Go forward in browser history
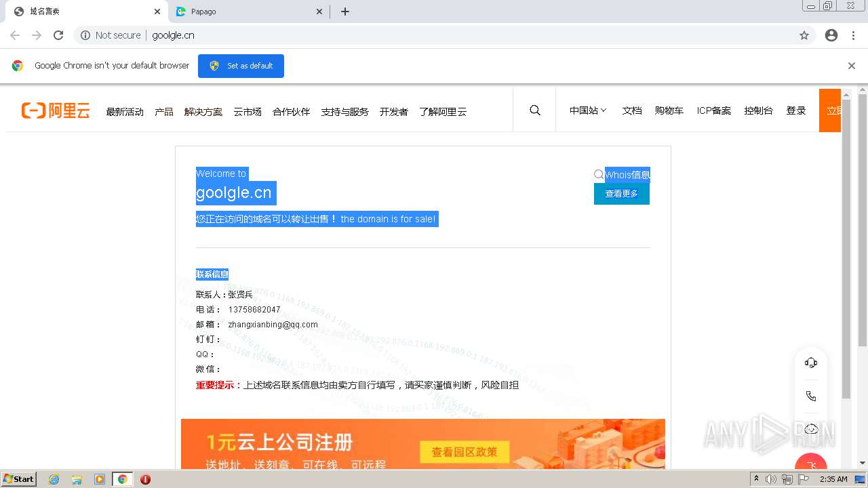This screenshot has height=488, width=868. coord(37,35)
